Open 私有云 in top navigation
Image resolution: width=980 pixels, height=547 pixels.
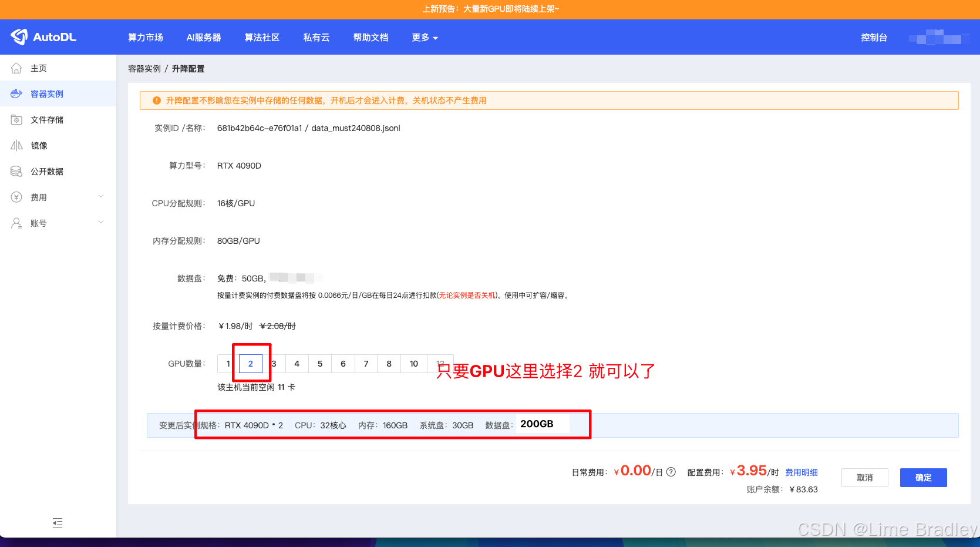316,38
